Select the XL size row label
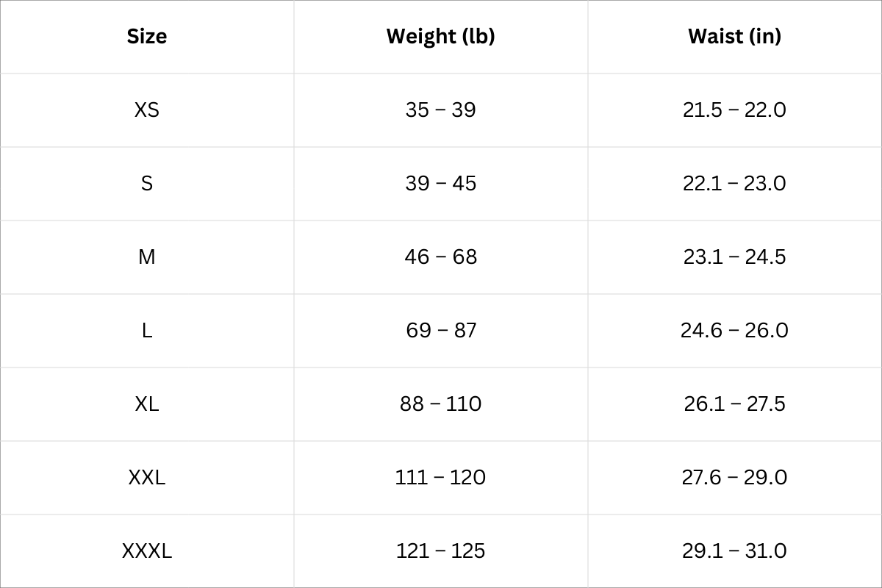 147,404
